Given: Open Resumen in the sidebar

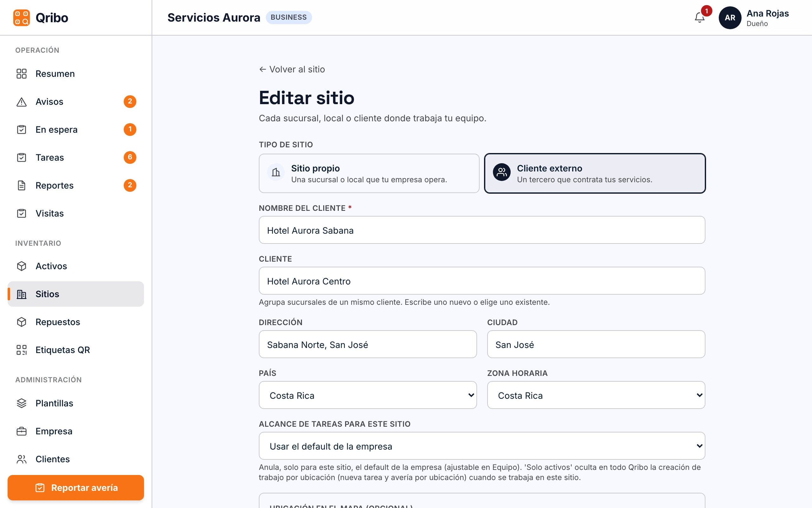Looking at the screenshot, I should [75, 74].
